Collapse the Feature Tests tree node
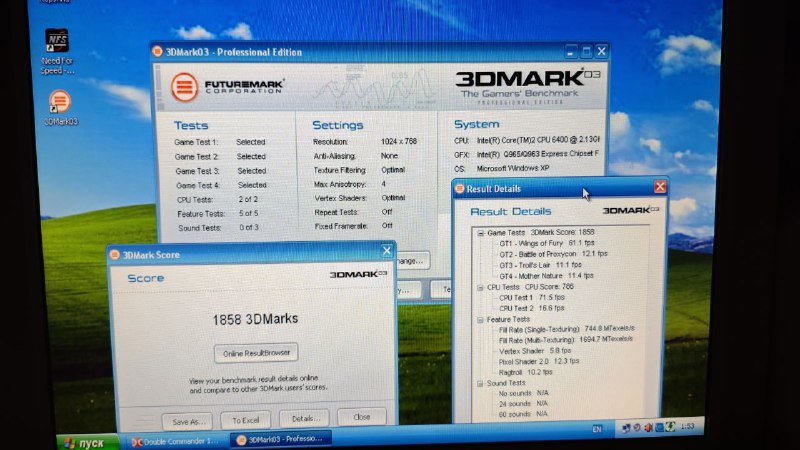Viewport: 800px width, 450px height. [480, 320]
